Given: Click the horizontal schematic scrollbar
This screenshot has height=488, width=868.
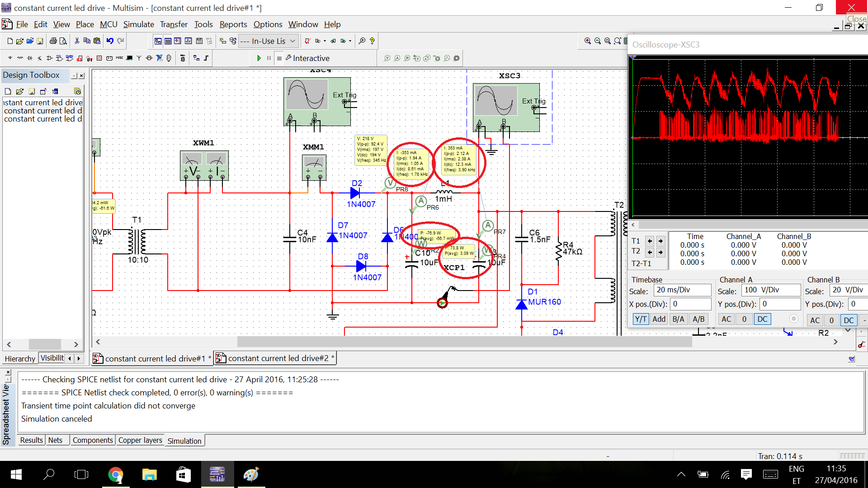Looking at the screenshot, I should pos(464,342).
